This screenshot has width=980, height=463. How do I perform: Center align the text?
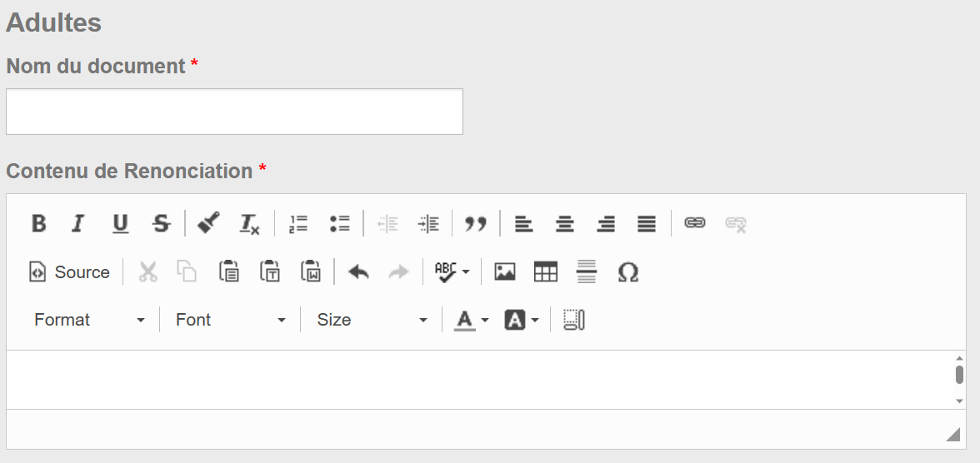pyautogui.click(x=565, y=223)
